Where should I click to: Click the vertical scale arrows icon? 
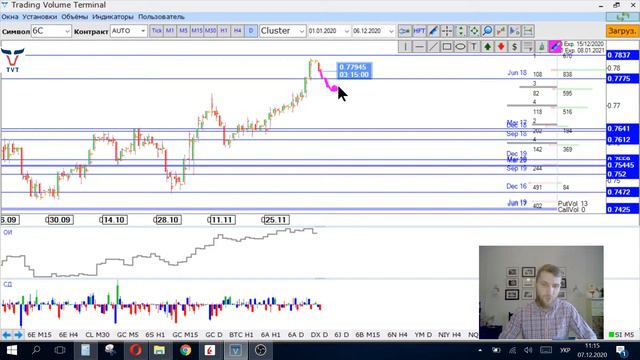460,31
